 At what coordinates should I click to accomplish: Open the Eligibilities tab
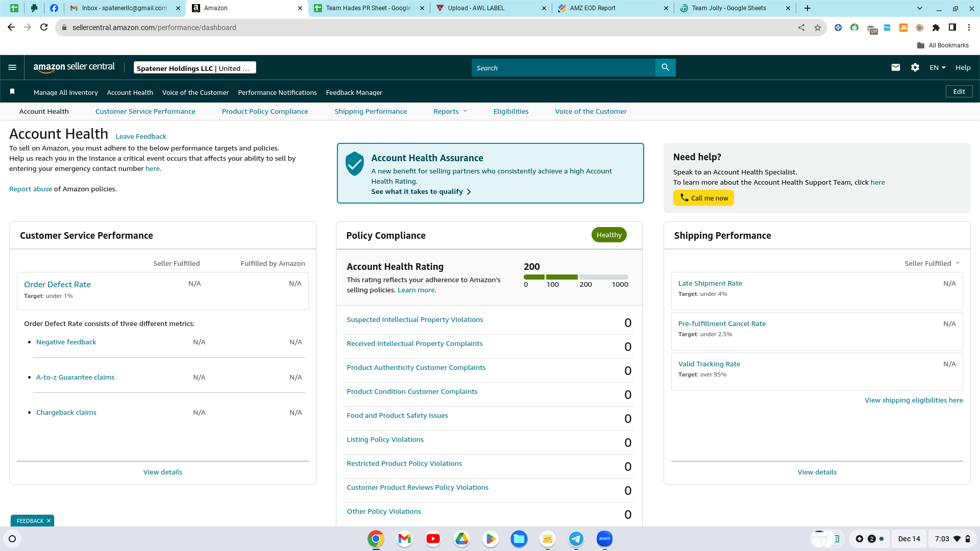pyautogui.click(x=511, y=111)
